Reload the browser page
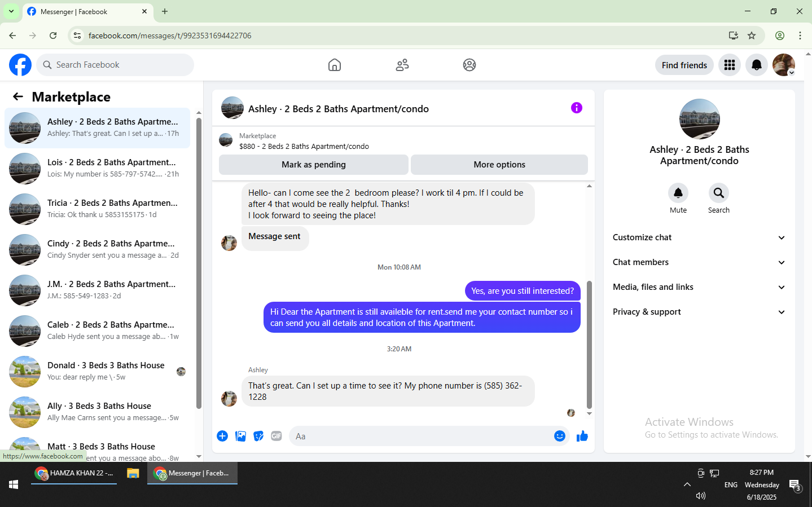This screenshot has width=812, height=507. pyautogui.click(x=53, y=36)
